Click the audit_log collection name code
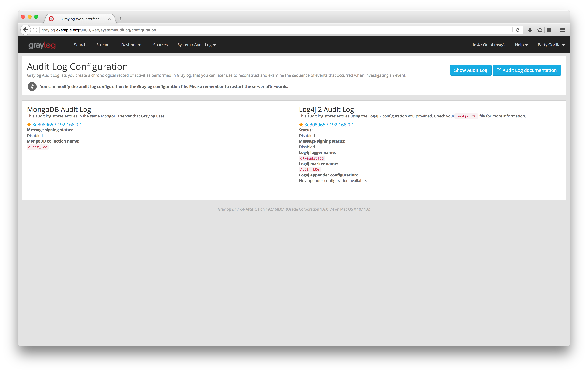The height and width of the screenshot is (372, 588). coord(38,147)
